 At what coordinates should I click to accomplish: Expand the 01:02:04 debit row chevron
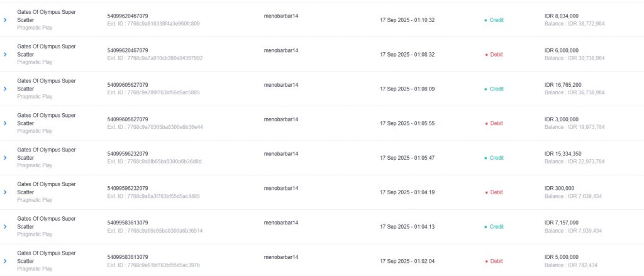5,261
